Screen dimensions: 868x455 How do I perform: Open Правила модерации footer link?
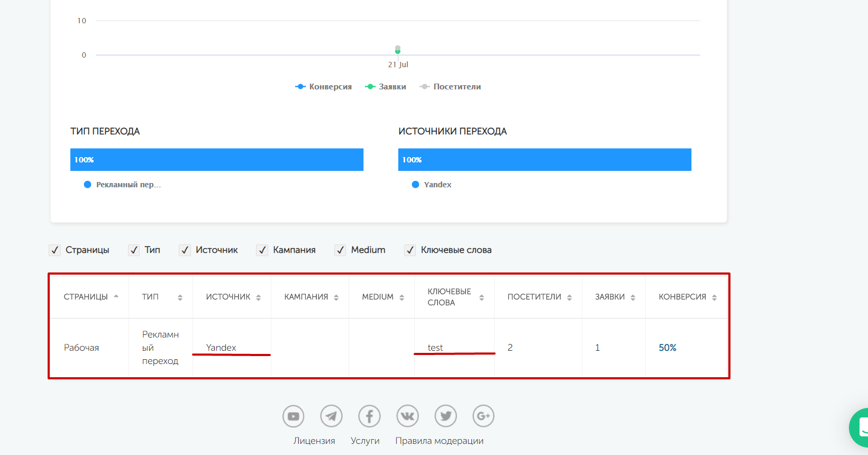439,441
